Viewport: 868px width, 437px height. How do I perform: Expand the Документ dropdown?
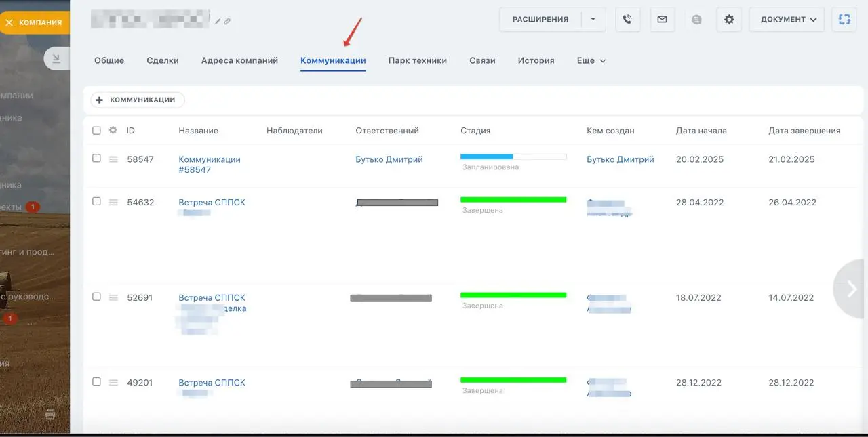coord(786,20)
